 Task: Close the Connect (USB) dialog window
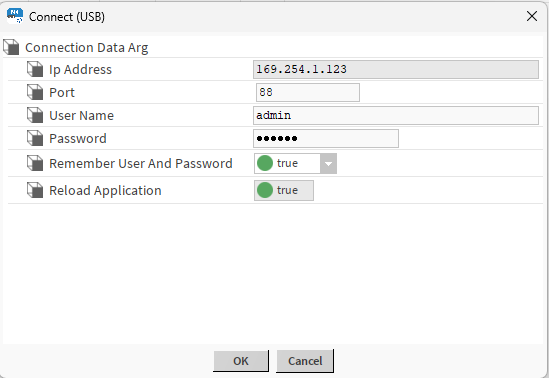(532, 16)
